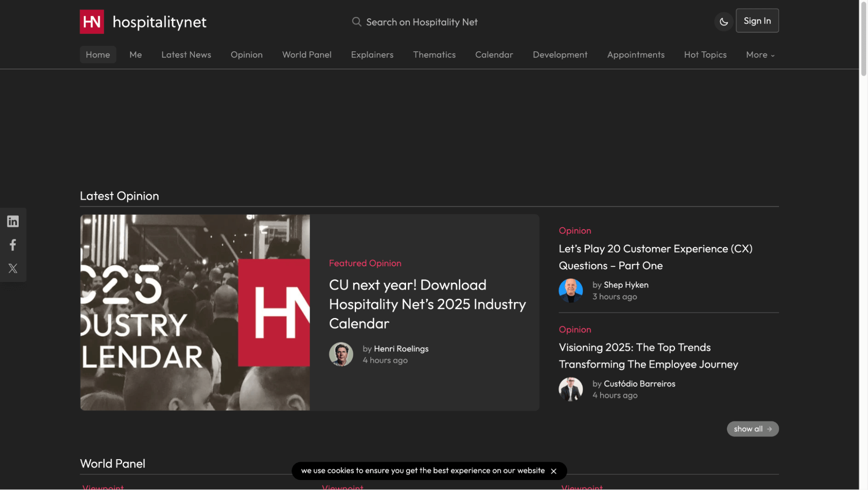Click Custódio Barreiros' avatar
The image size is (868, 490).
coord(571,389)
